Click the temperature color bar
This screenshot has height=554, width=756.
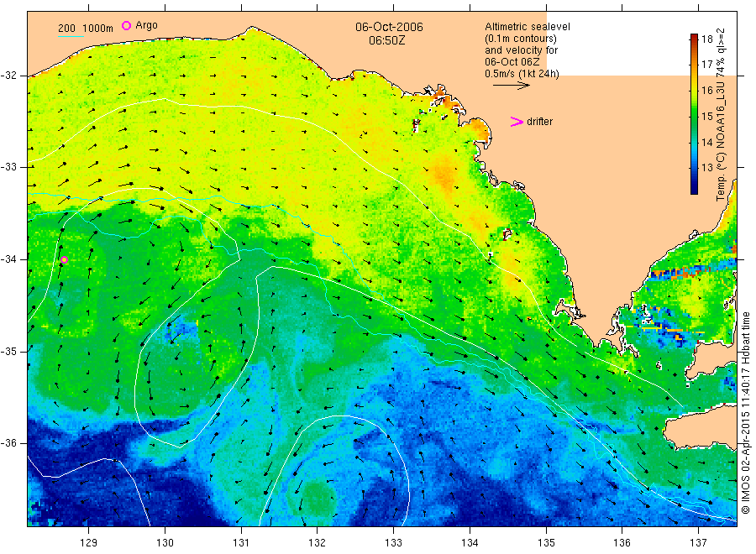(x=694, y=114)
